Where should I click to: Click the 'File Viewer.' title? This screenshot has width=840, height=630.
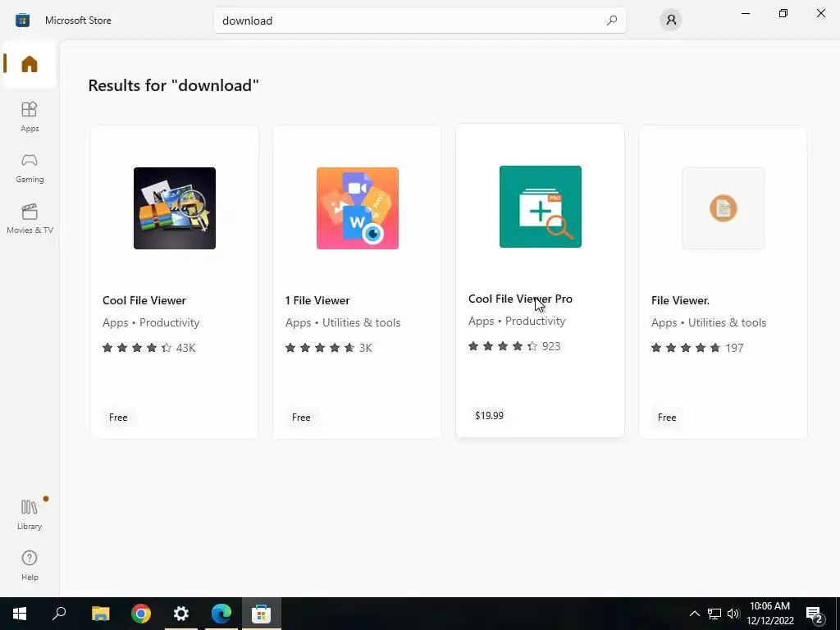(680, 300)
